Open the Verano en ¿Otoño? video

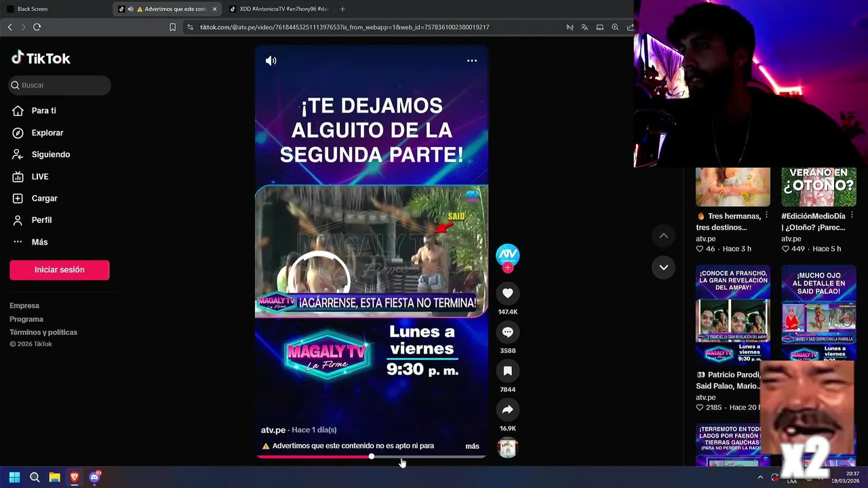point(818,187)
